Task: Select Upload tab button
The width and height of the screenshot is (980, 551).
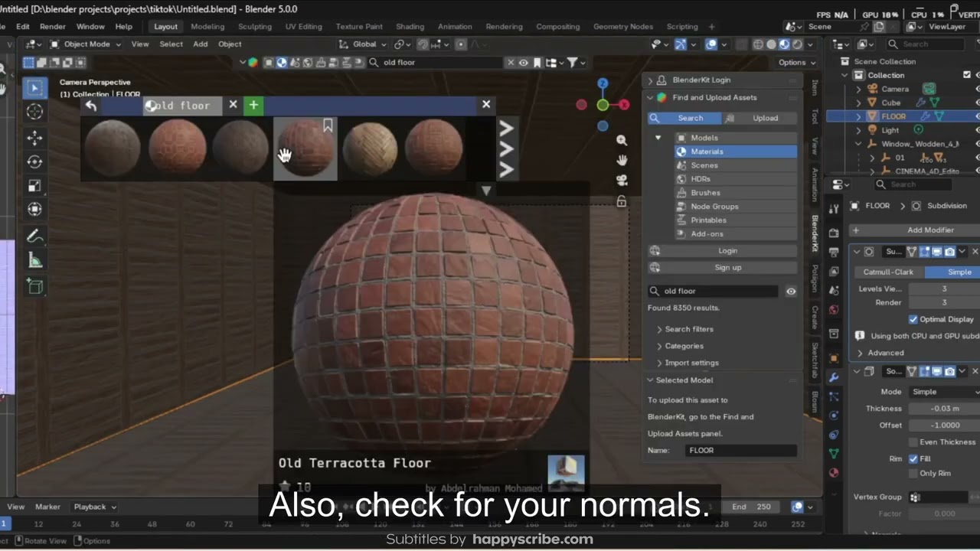Action: coord(759,118)
